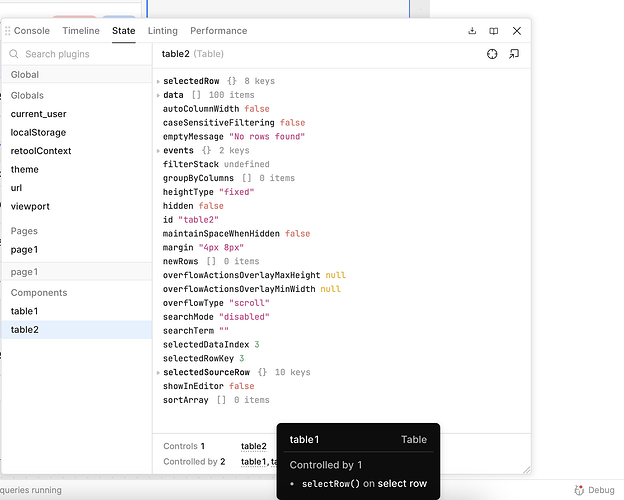Select table2 component

tap(77, 330)
